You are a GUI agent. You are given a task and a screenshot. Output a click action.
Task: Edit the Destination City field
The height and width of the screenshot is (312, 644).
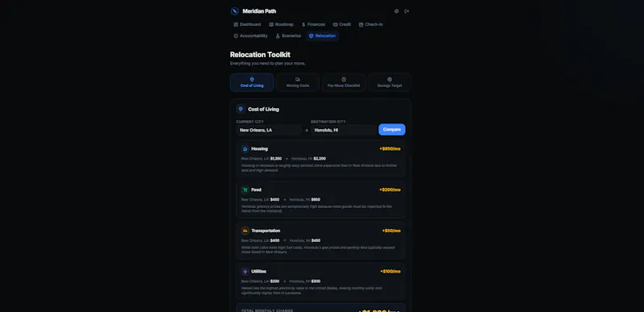coord(344,130)
